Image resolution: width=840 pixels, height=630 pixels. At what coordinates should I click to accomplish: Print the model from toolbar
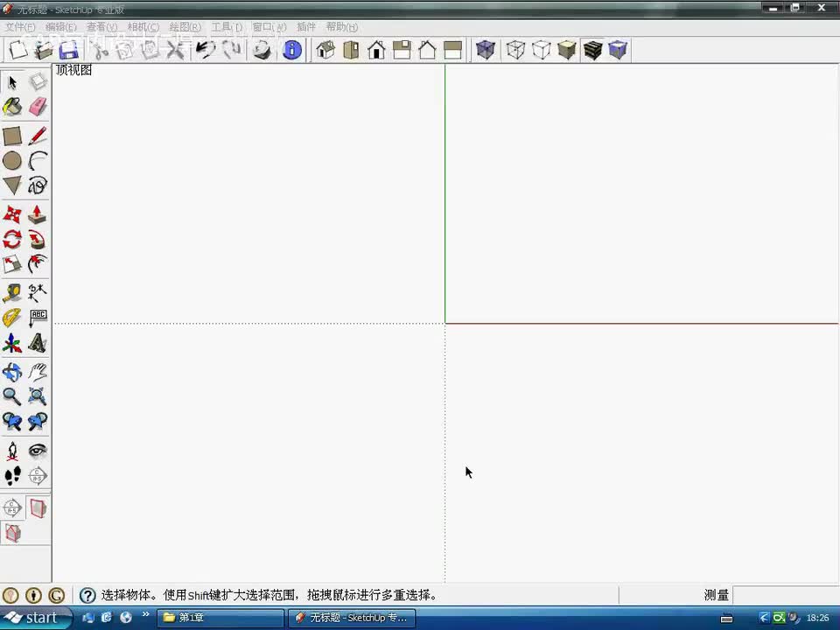pos(262,50)
